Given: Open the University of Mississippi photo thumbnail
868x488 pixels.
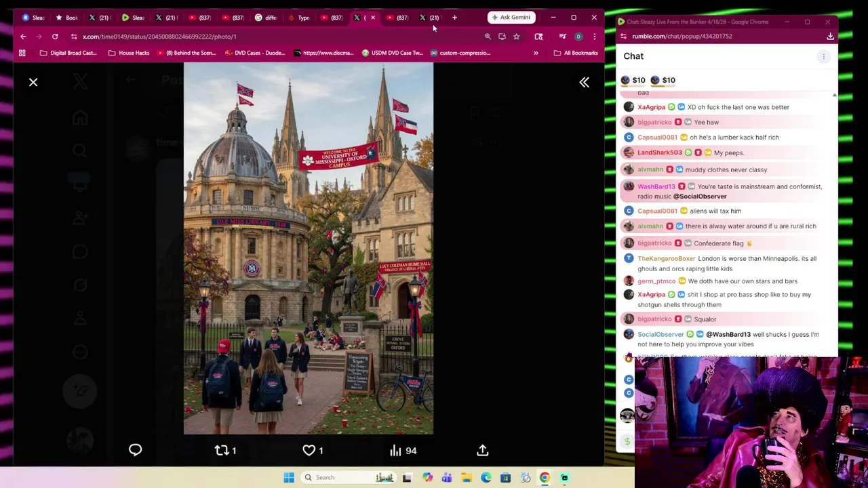Looking at the screenshot, I should coord(309,248).
